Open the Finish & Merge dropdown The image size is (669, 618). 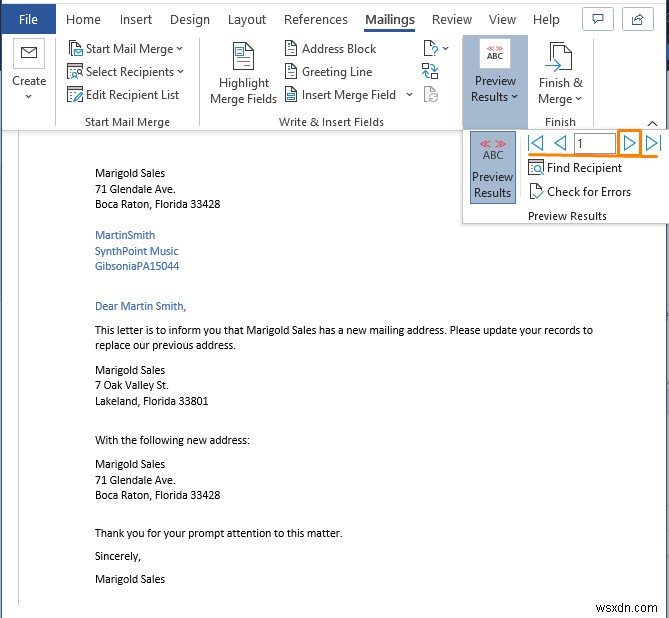coord(560,73)
